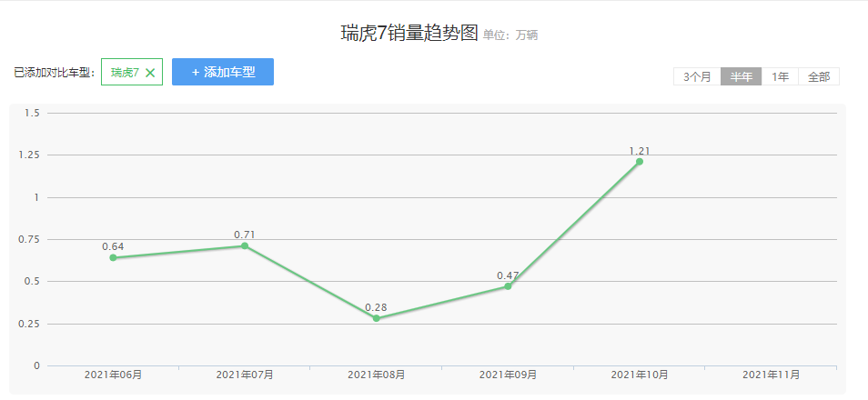Click the 添加车型 button
Image resolution: width=868 pixels, height=400 pixels.
pos(223,72)
